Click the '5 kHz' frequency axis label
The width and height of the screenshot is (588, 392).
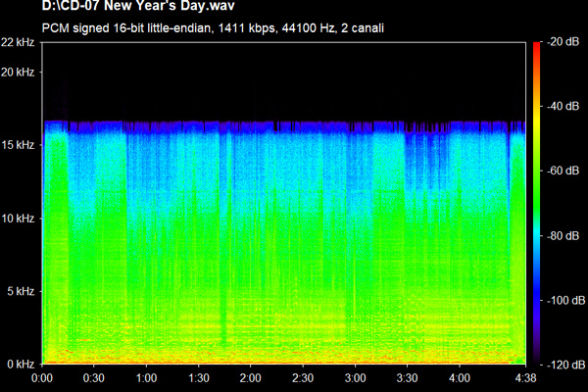tap(21, 291)
